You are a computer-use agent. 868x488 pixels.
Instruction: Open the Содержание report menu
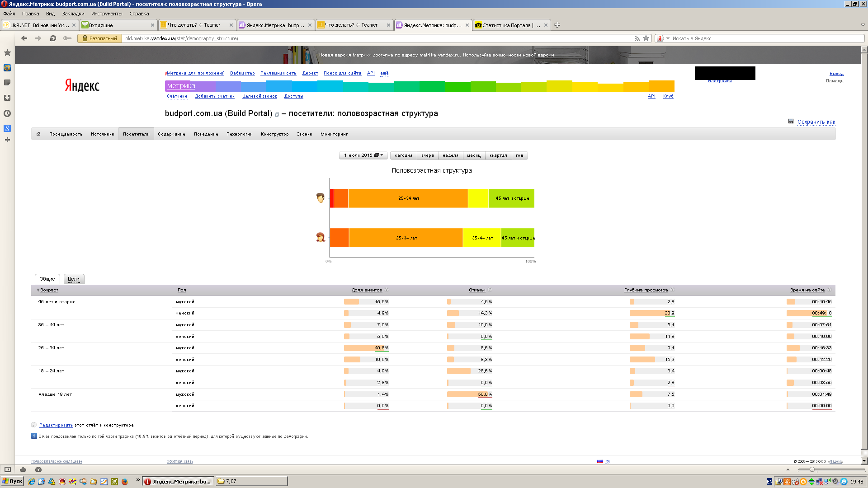(171, 134)
